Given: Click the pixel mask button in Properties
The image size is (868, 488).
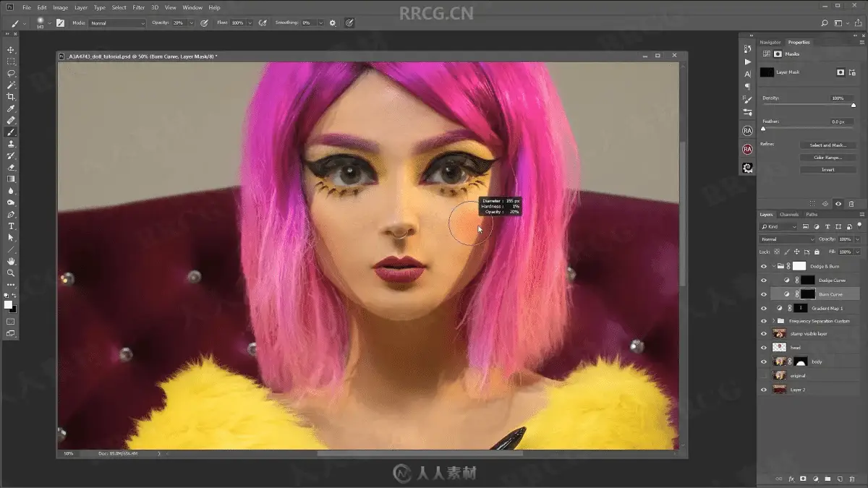Looking at the screenshot, I should coord(841,72).
